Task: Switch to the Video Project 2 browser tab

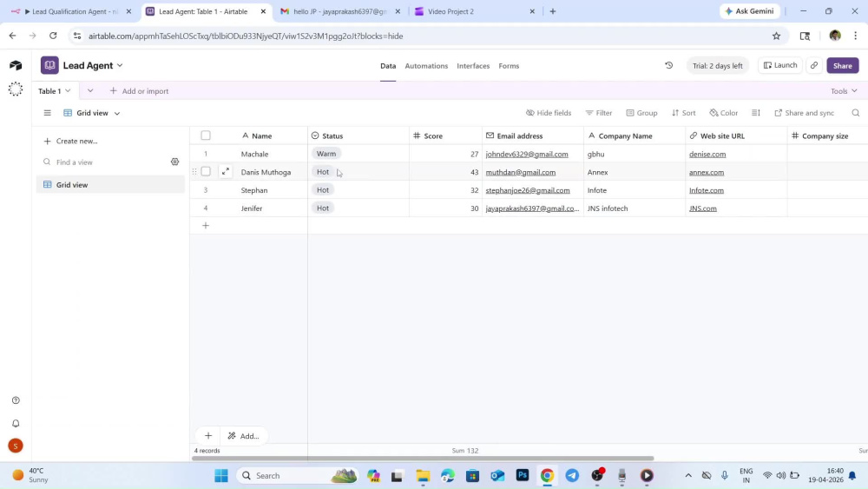Action: click(x=475, y=11)
